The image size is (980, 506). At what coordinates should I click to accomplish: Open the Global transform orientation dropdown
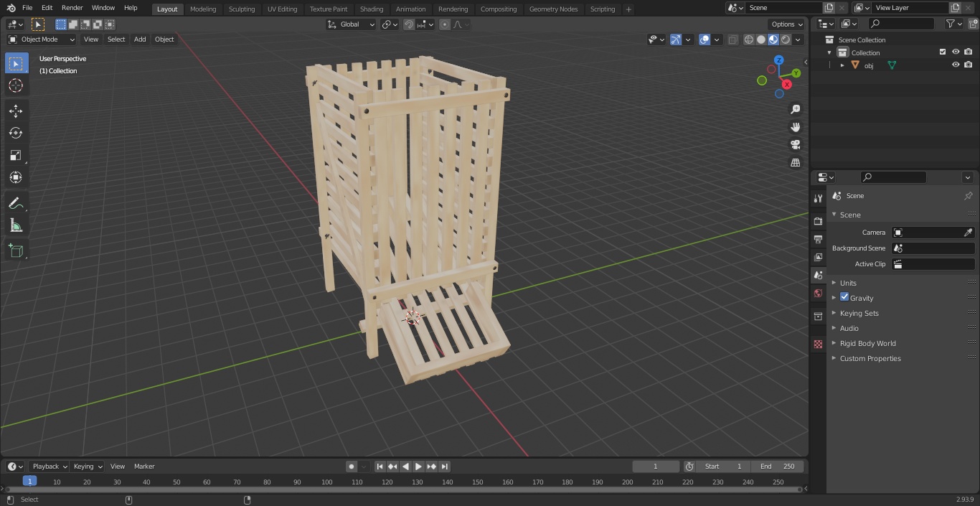pos(351,24)
